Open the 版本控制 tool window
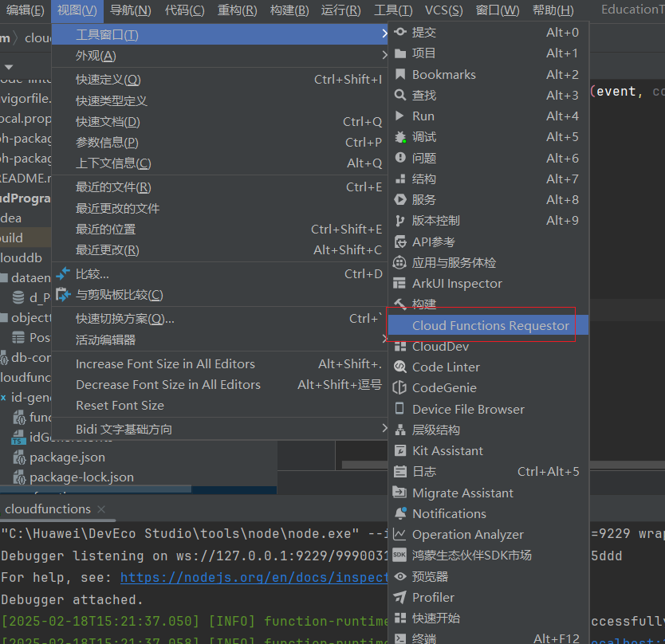This screenshot has width=665, height=644. pyautogui.click(x=488, y=221)
